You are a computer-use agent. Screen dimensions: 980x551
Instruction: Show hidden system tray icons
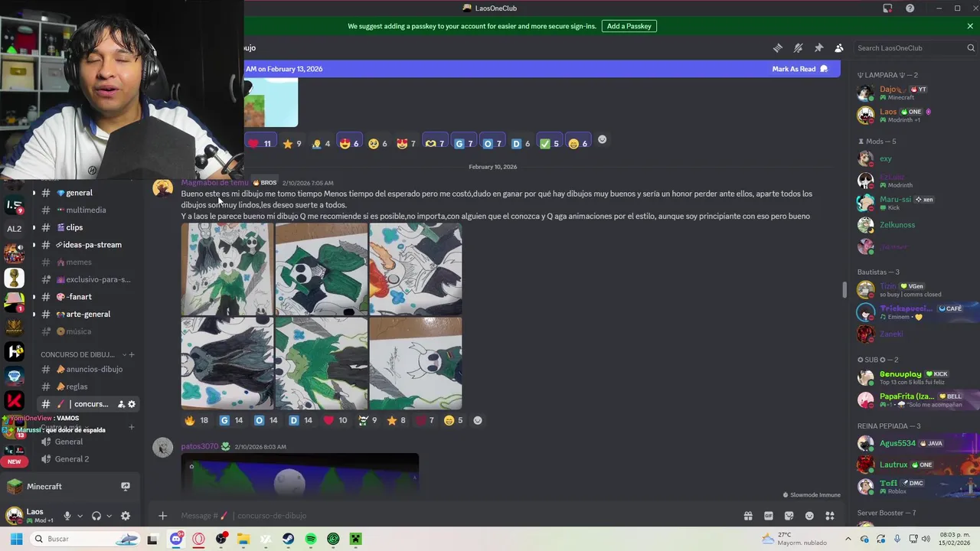[848, 539]
